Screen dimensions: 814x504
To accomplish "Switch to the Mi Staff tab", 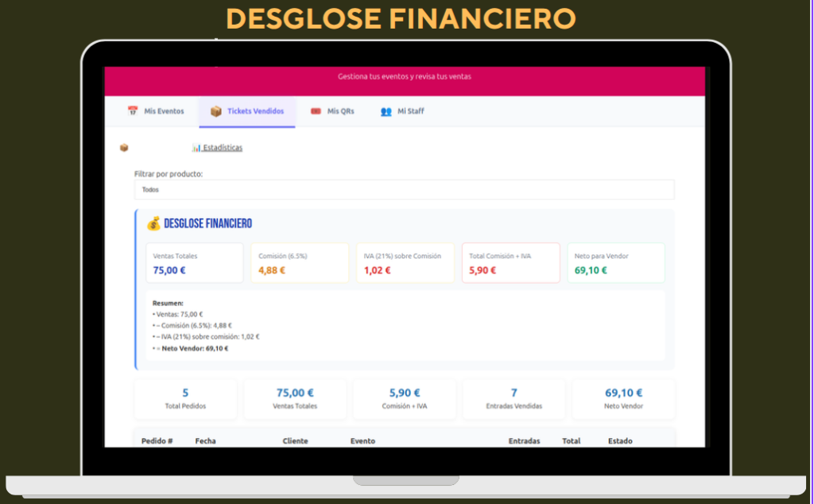I will tap(410, 111).
